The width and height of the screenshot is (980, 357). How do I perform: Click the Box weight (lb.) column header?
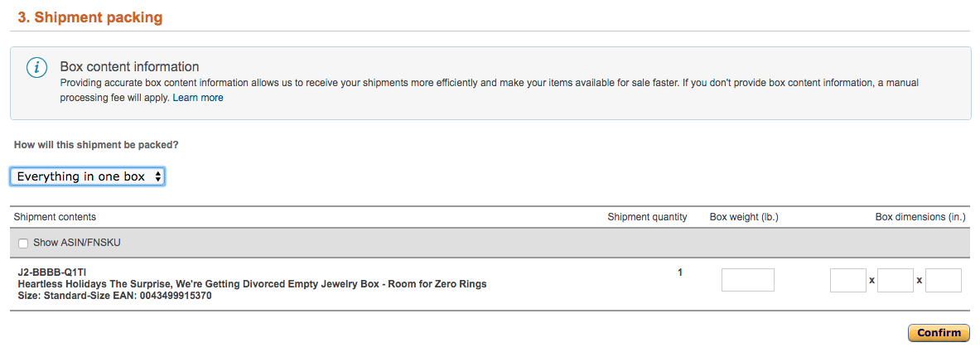744,217
